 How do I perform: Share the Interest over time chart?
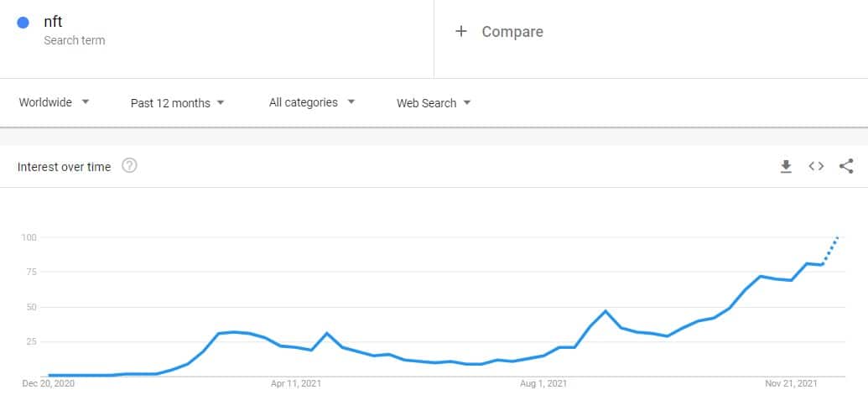[846, 166]
